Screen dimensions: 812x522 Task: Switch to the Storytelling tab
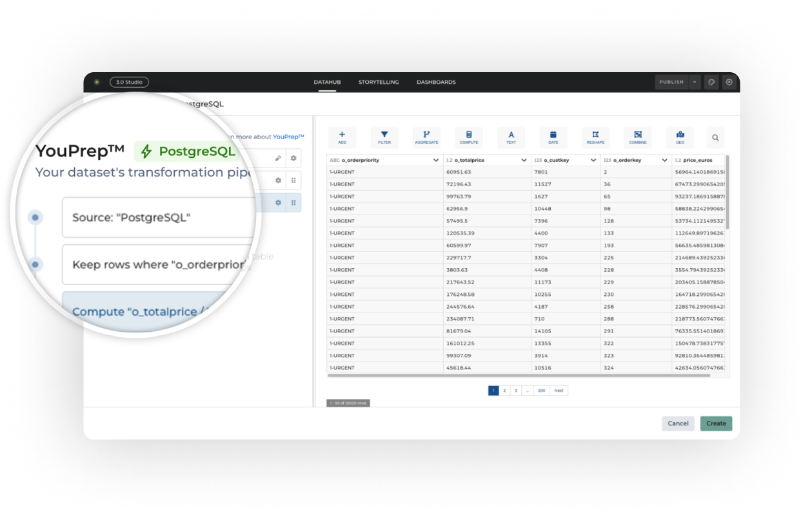pos(379,82)
